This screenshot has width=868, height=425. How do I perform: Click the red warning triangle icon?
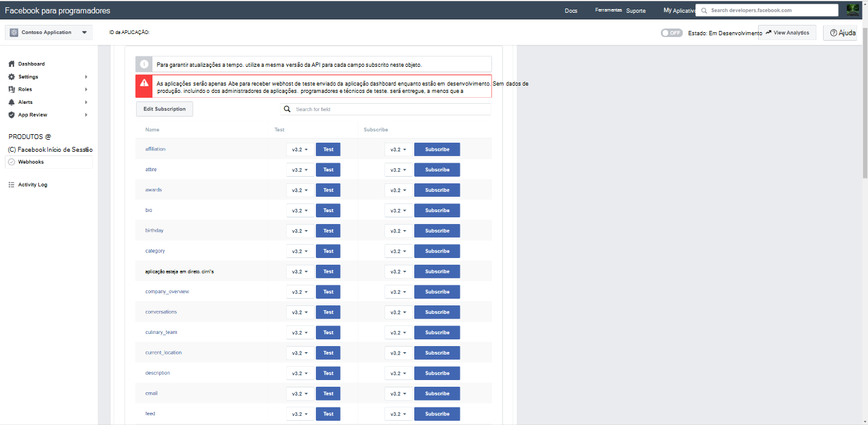[x=144, y=83]
